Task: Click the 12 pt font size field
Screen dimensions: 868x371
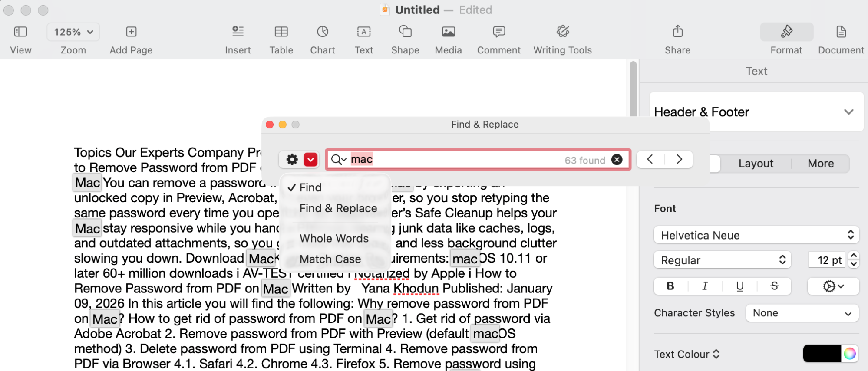Action: (x=827, y=260)
